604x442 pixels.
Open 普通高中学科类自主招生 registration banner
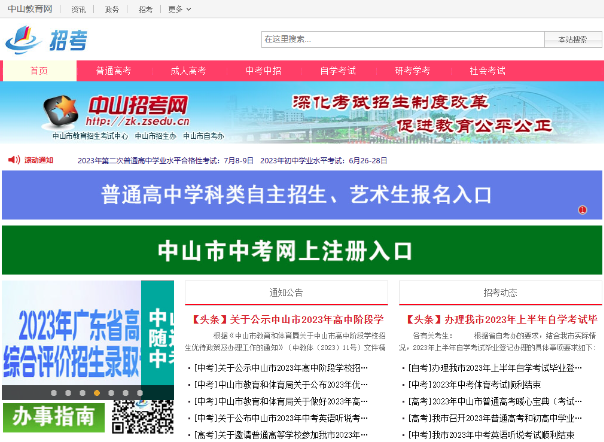coord(302,195)
